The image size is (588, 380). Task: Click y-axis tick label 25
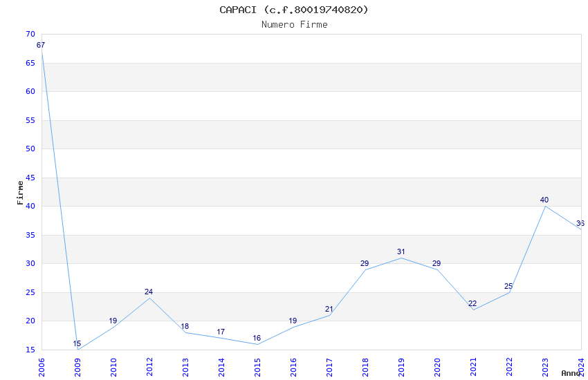pyautogui.click(x=30, y=292)
